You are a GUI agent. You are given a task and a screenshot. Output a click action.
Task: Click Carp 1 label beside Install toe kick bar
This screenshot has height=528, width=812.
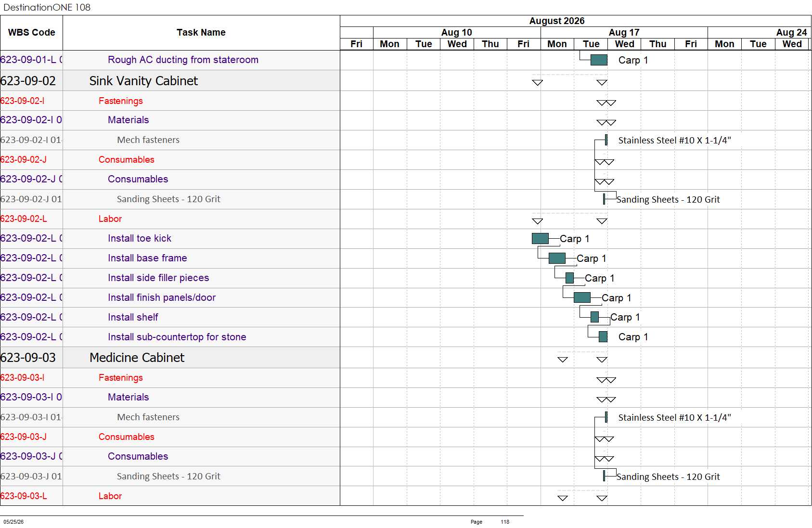575,239
